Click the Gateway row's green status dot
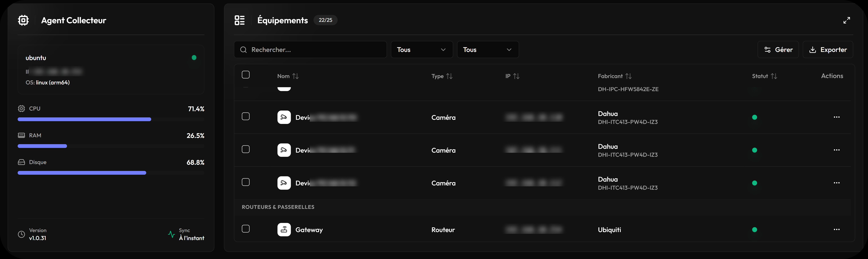This screenshot has width=868, height=259. click(x=755, y=230)
